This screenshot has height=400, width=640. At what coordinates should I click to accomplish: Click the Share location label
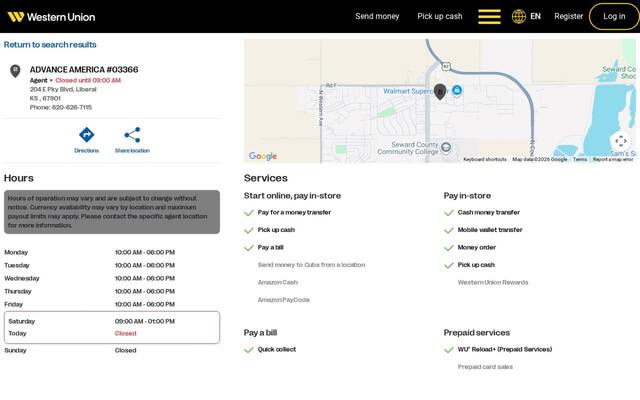[132, 151]
